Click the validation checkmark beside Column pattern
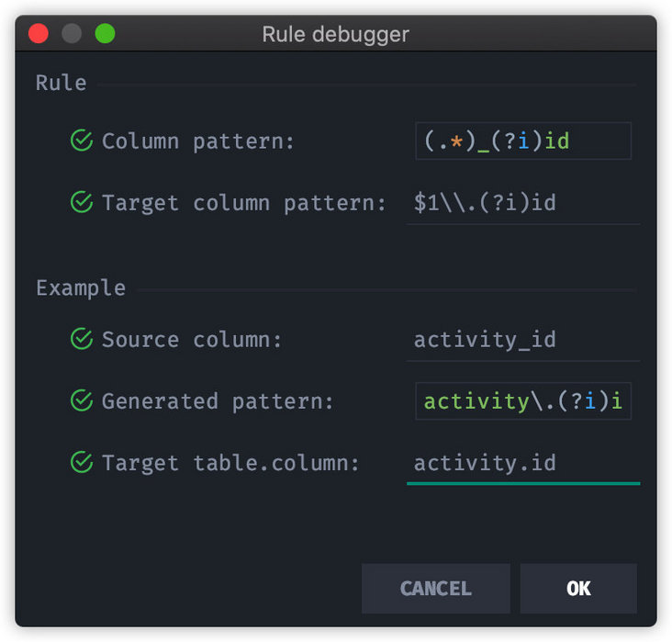Screen dimensions: 672x642 tap(82, 141)
